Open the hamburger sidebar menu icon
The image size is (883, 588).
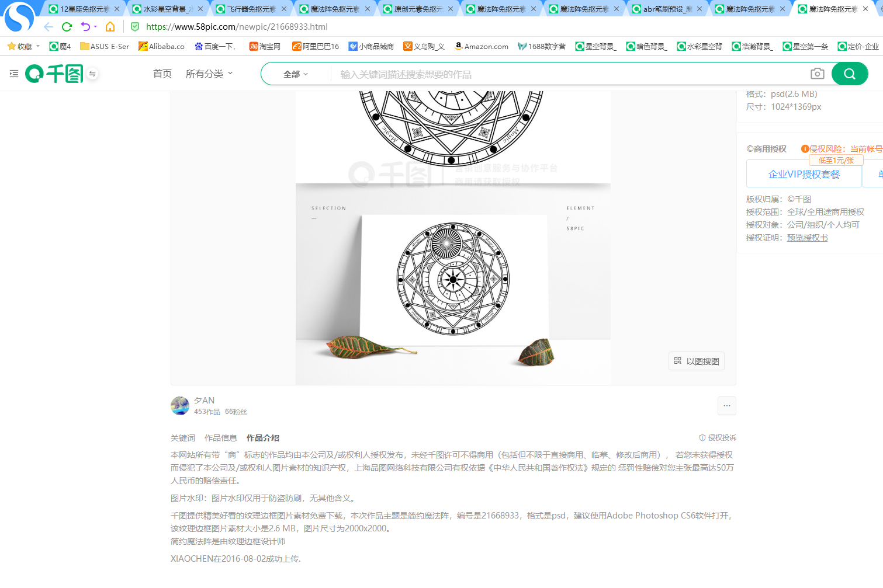coord(14,74)
